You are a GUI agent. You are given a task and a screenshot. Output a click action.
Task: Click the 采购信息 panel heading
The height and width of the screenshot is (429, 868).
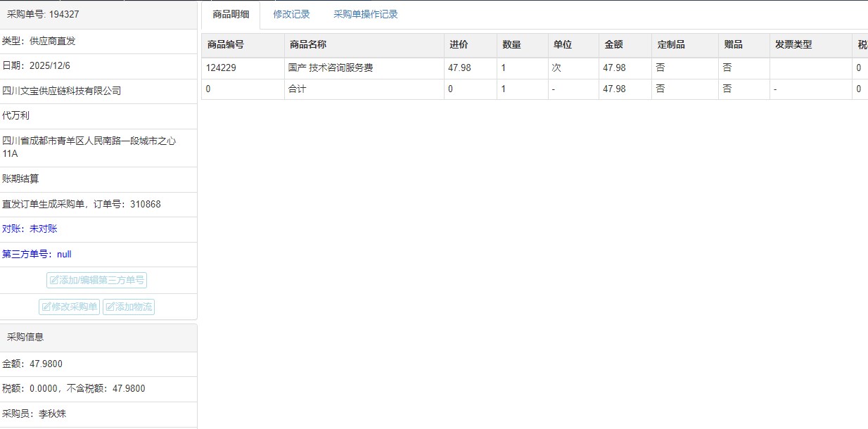tap(25, 337)
